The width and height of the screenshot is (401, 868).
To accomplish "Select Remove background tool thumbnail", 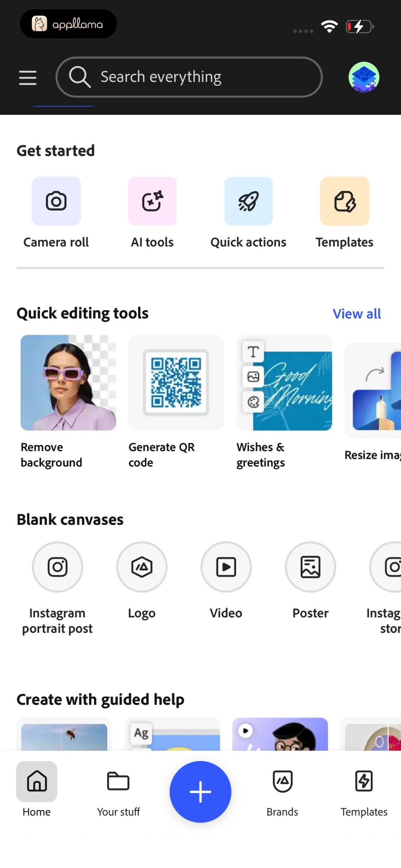I will [x=68, y=383].
